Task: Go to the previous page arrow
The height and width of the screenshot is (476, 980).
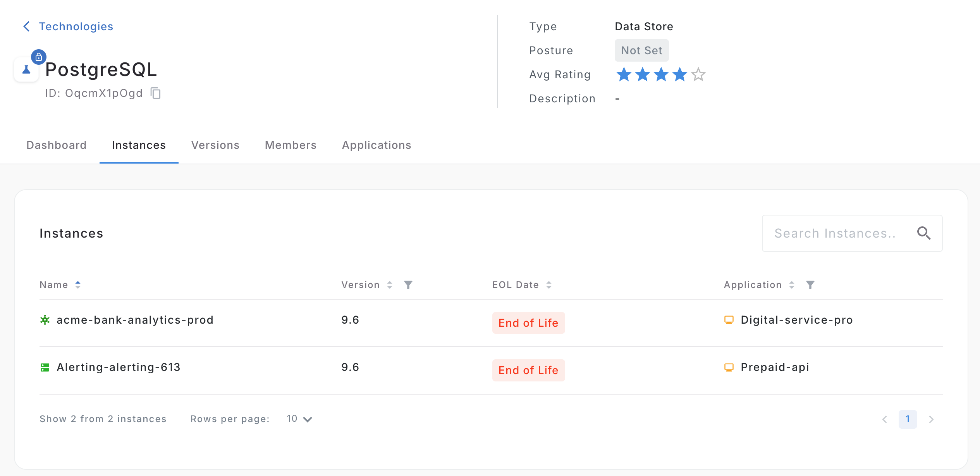Action: point(885,419)
